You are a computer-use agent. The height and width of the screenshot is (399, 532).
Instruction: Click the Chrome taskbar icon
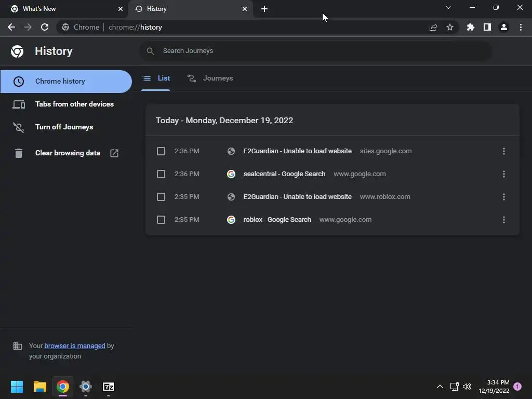pos(63,387)
